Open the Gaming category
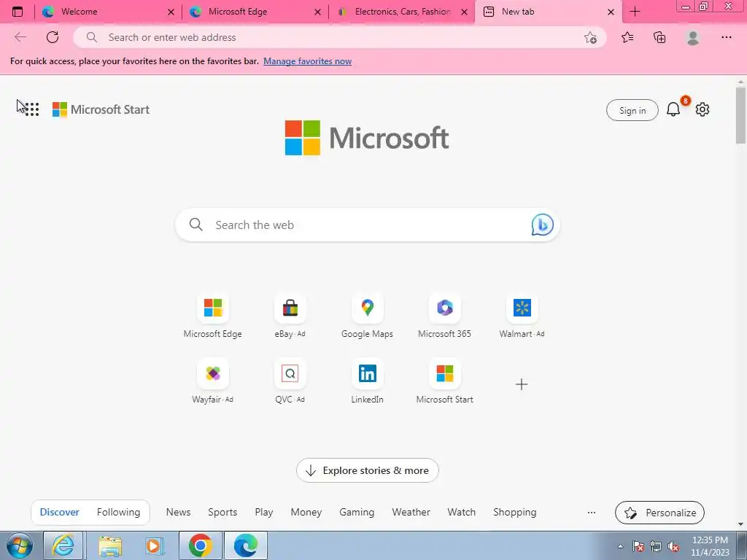 [x=357, y=513]
